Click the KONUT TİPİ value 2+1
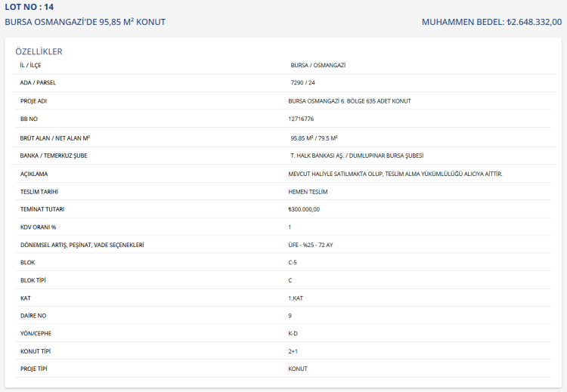The image size is (567, 392). pos(294,351)
